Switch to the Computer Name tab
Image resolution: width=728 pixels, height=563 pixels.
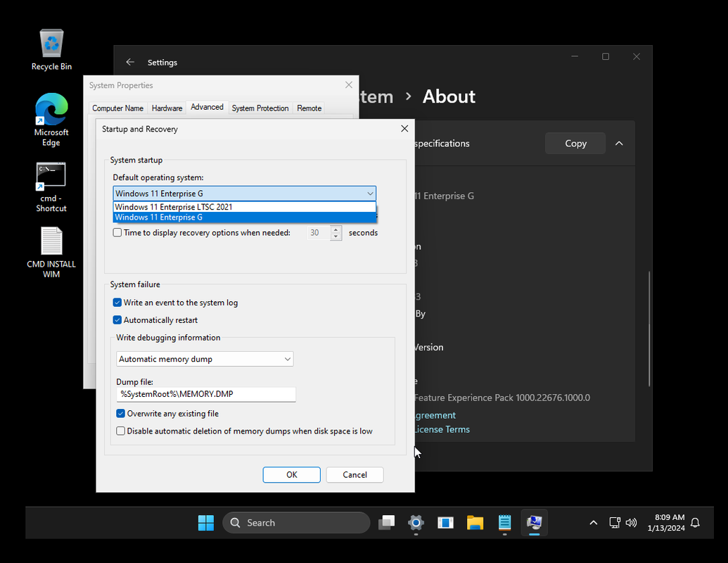(118, 108)
